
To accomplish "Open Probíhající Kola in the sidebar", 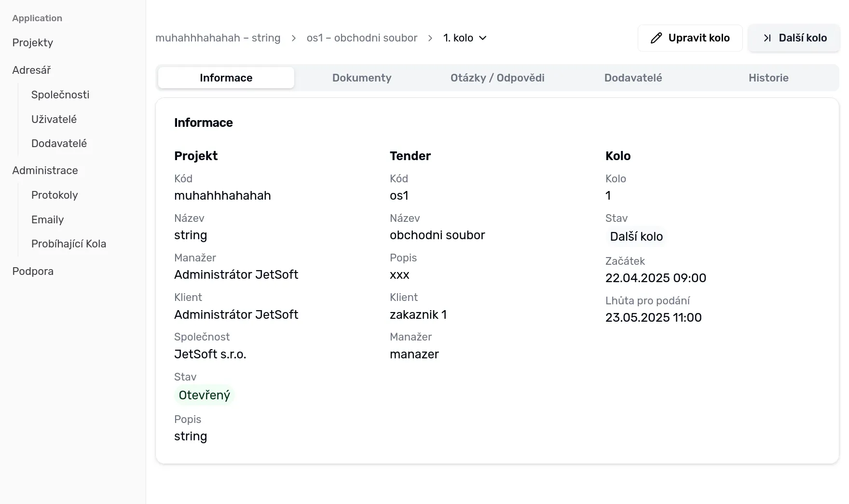I will (x=68, y=244).
